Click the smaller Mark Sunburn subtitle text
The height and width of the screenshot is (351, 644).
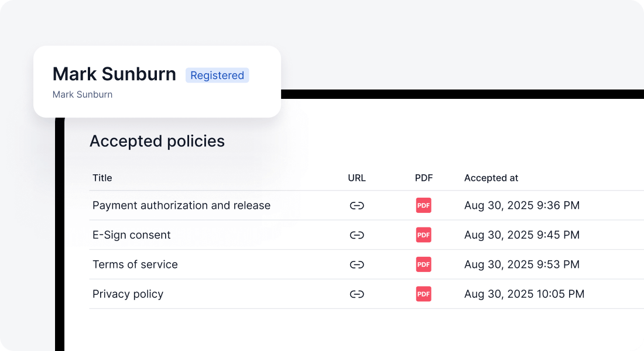click(83, 94)
